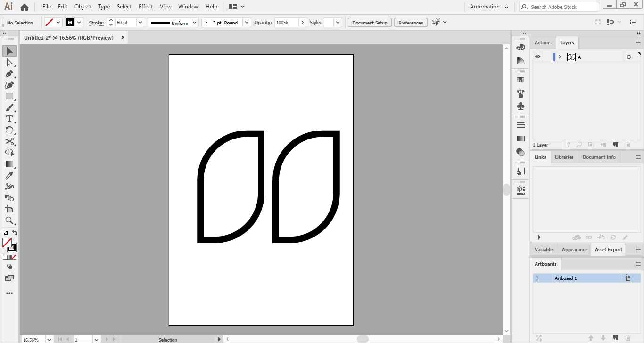Click the toolbar Fill swatch
The height and width of the screenshot is (343, 644).
pos(7,243)
